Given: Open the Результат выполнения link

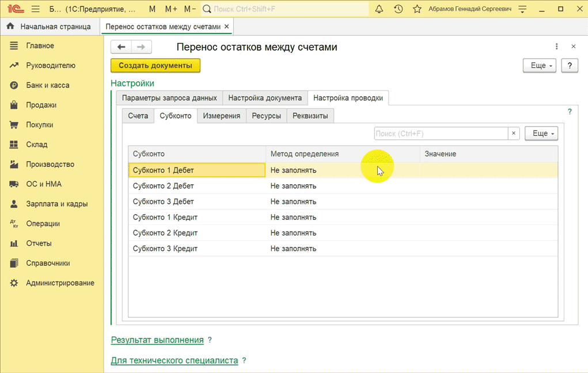Looking at the screenshot, I should (157, 340).
